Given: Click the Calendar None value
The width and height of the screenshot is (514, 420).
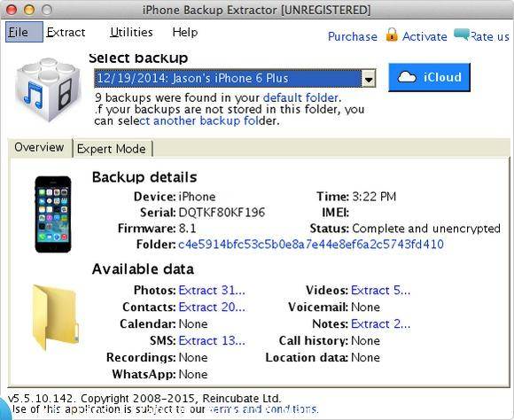Looking at the screenshot, I should (193, 324).
